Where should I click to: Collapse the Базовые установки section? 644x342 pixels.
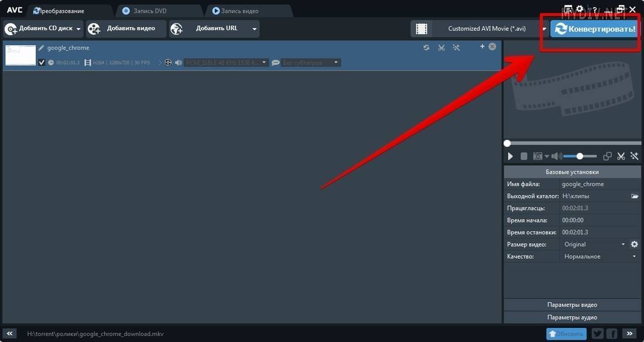click(x=572, y=172)
